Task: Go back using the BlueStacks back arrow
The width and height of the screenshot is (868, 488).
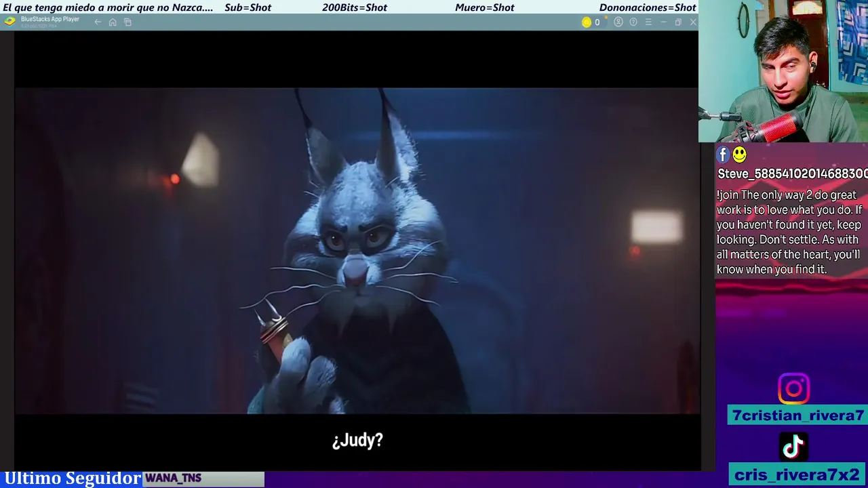Action: pyautogui.click(x=98, y=22)
